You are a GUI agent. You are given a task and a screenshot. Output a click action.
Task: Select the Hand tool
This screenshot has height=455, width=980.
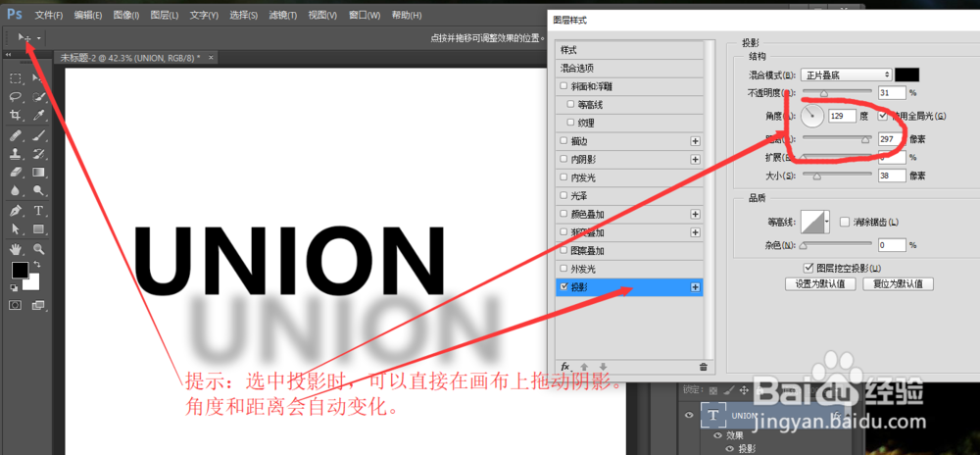coord(16,249)
